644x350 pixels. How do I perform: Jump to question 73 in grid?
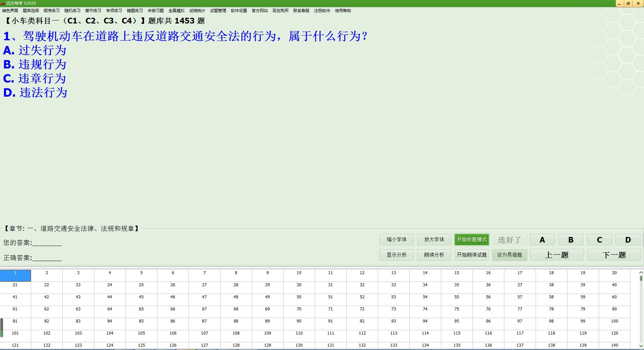pos(394,312)
